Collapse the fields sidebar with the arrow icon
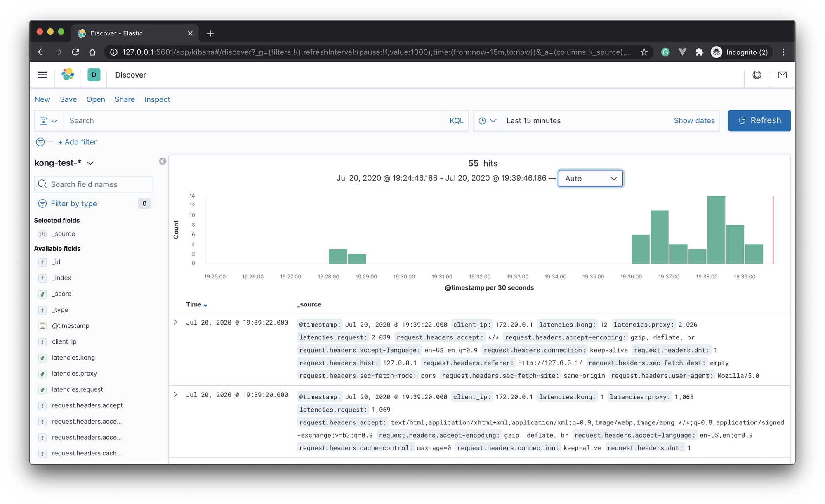 click(163, 161)
